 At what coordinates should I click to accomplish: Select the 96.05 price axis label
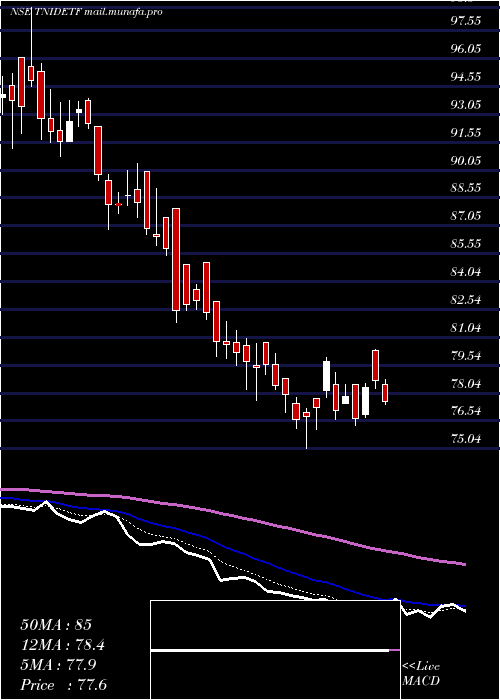[x=466, y=49]
